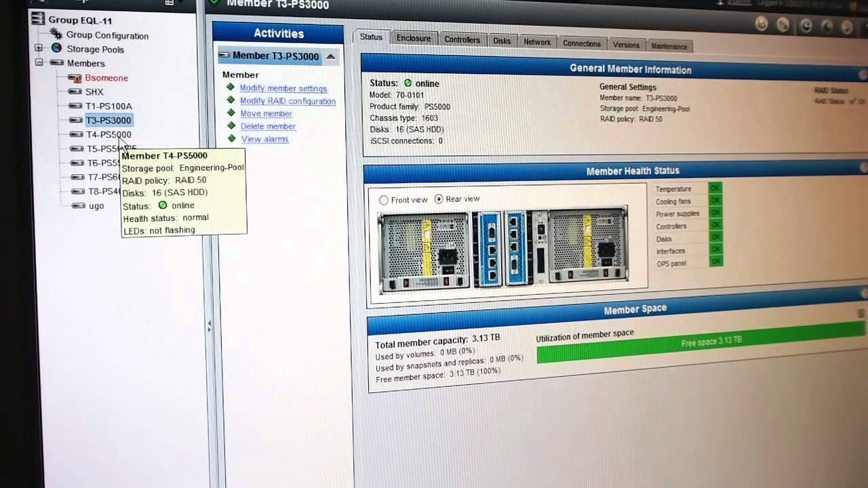The height and width of the screenshot is (488, 868).
Task: Select the Front view radio button
Action: tap(384, 200)
